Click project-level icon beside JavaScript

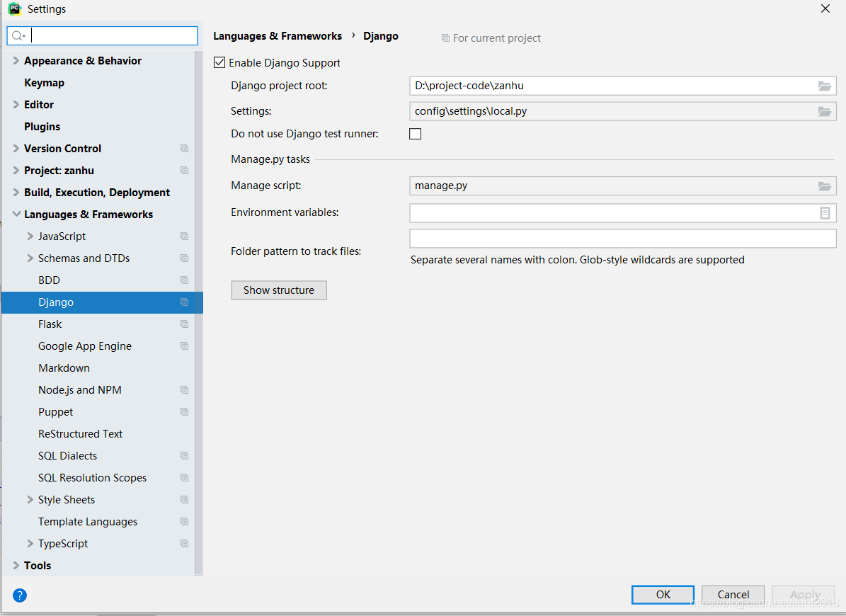pos(185,236)
